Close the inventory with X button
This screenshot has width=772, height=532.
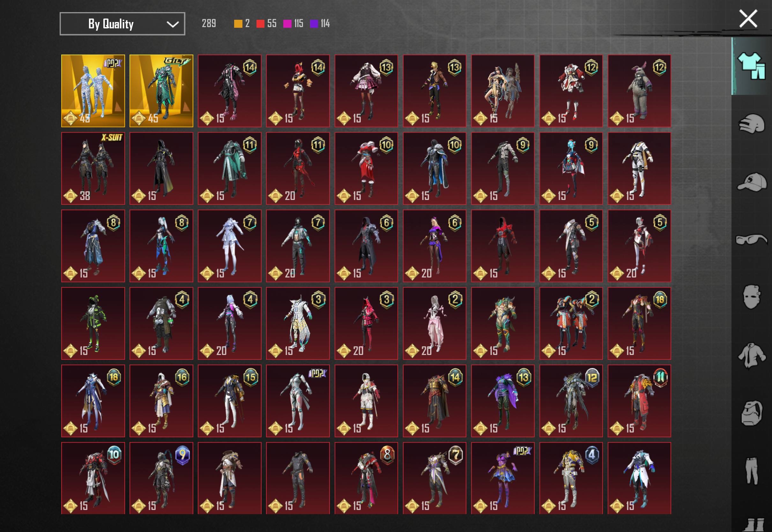tap(748, 19)
